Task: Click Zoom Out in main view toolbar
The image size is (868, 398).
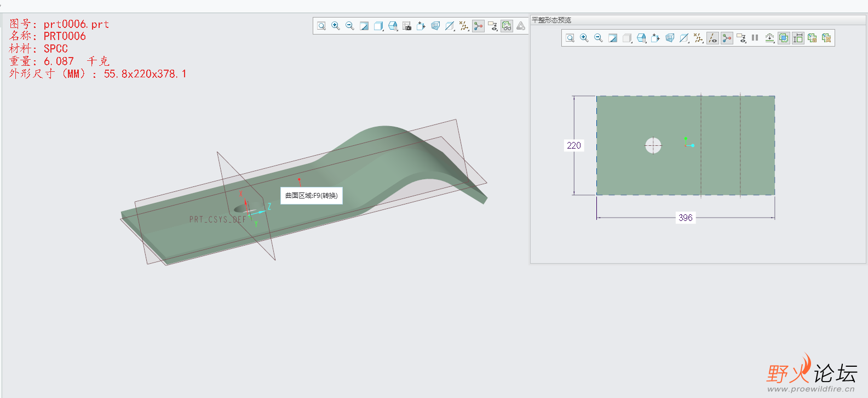Action: coord(350,26)
